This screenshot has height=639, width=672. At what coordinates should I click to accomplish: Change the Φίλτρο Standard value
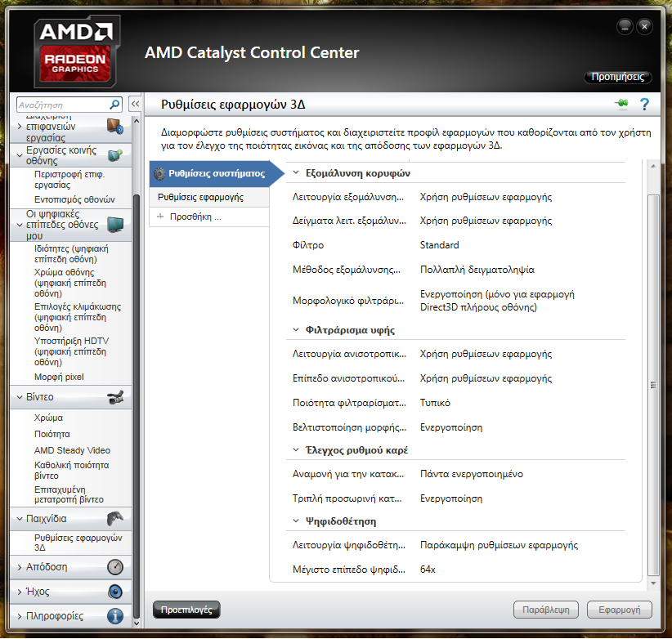(x=439, y=245)
